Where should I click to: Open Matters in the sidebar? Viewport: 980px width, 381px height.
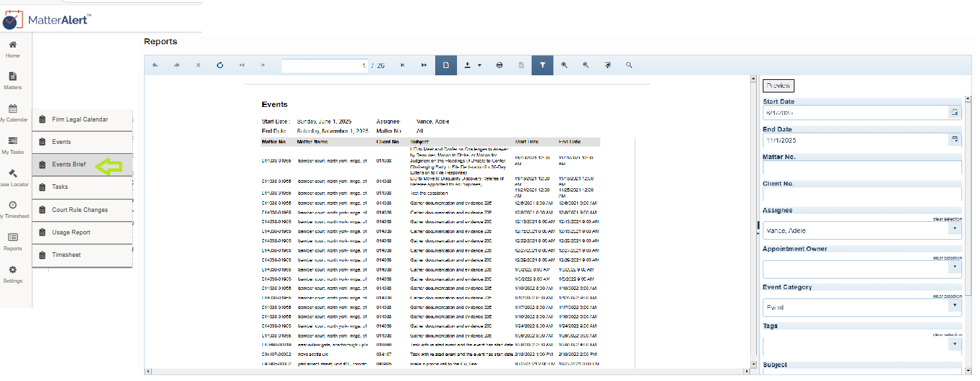coord(13,81)
